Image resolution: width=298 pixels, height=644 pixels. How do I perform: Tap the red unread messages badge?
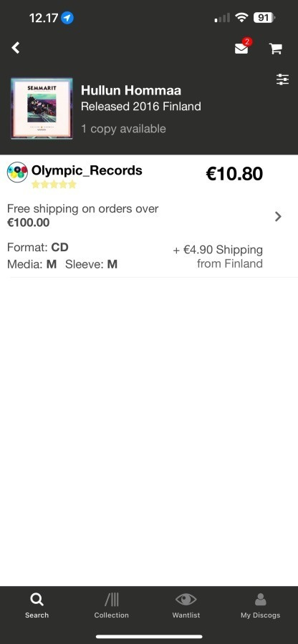tap(246, 42)
